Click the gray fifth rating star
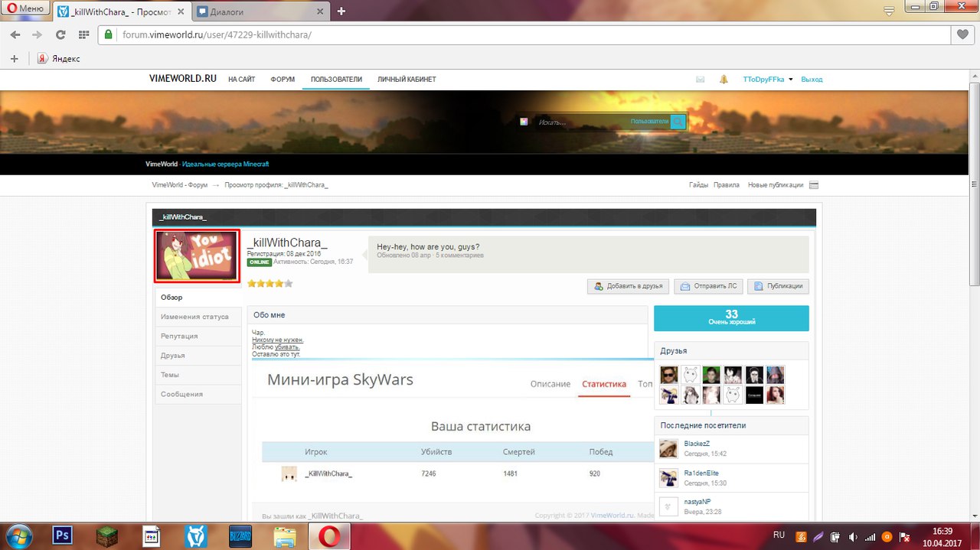The height and width of the screenshot is (550, 980). (x=289, y=284)
